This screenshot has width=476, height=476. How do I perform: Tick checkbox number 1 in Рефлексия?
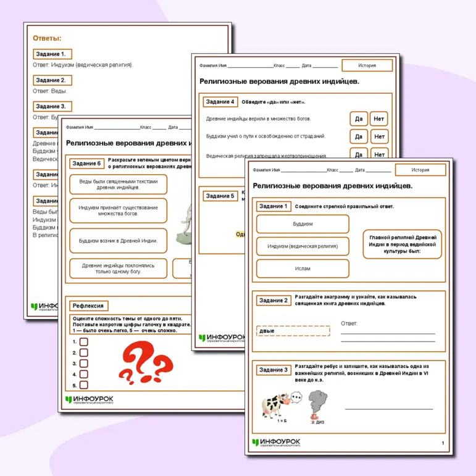pyautogui.click(x=84, y=342)
